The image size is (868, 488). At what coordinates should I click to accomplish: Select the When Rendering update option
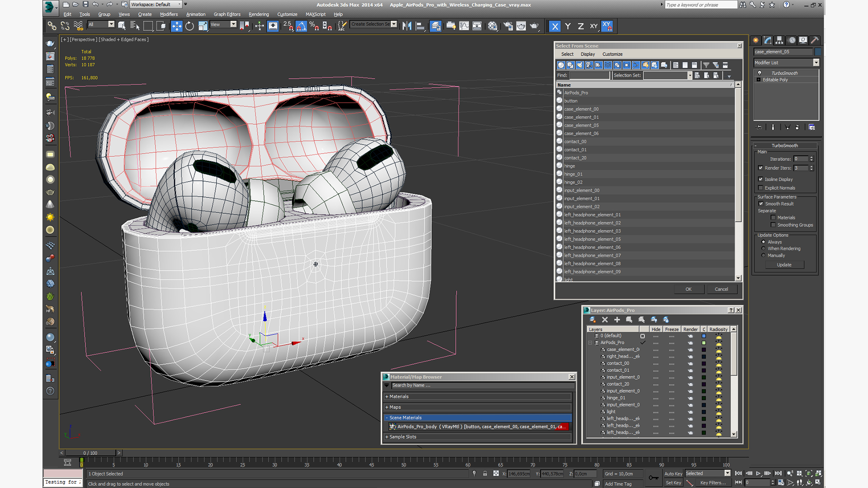[764, 249]
